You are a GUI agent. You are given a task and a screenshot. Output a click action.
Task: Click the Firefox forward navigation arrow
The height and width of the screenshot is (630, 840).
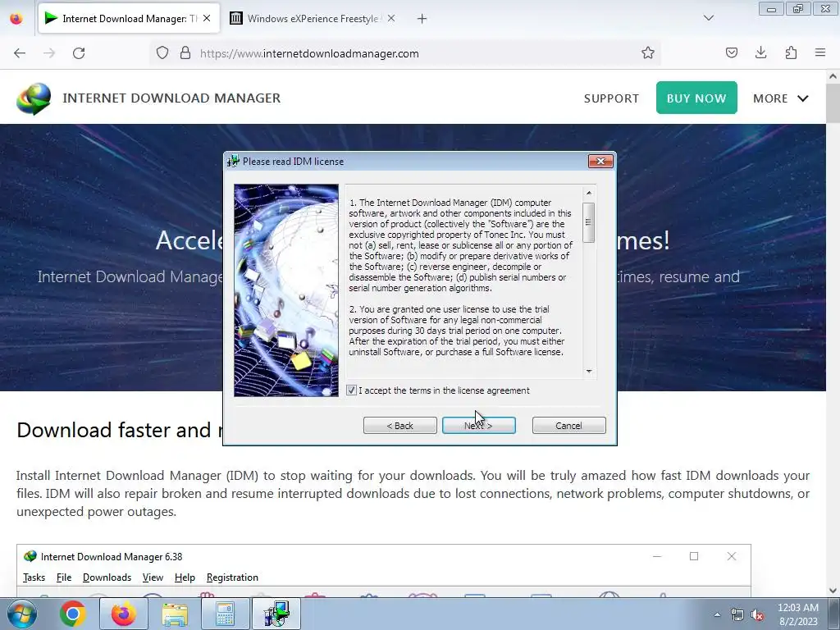coord(49,53)
